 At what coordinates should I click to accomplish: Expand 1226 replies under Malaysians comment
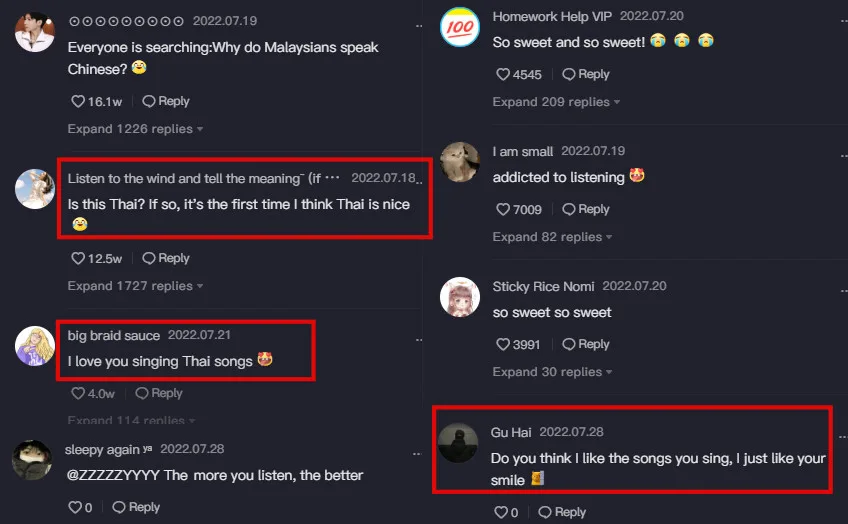click(135, 129)
